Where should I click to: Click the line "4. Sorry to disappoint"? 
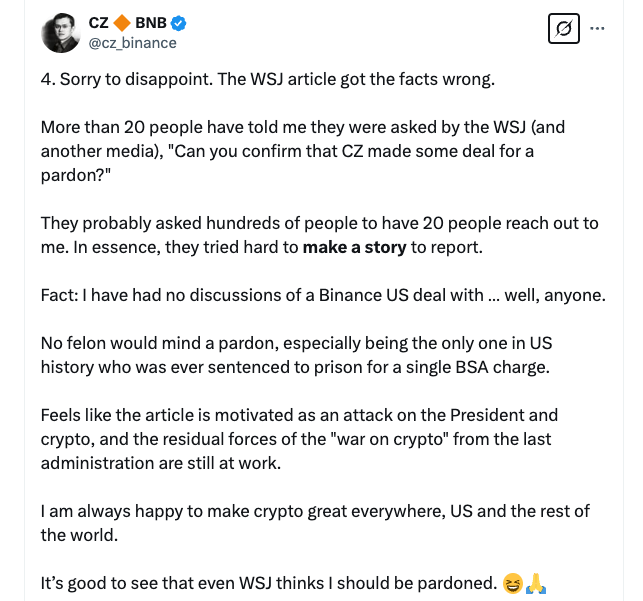click(268, 79)
